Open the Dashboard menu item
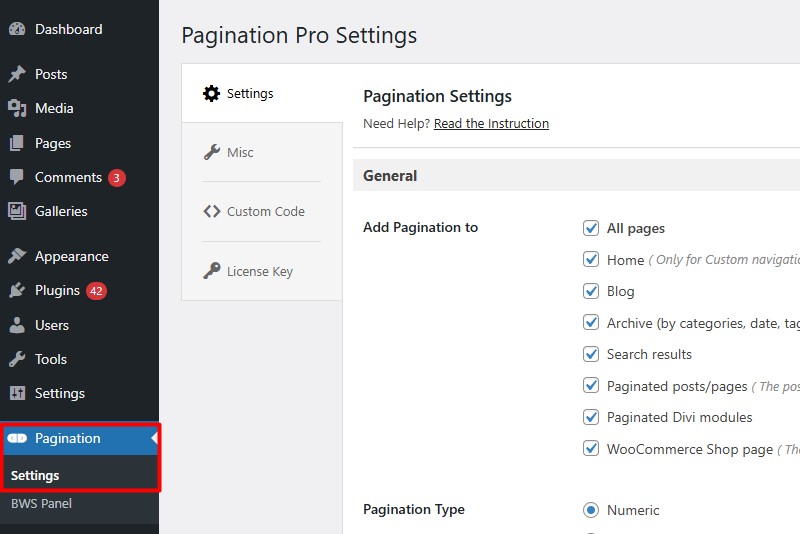This screenshot has width=800, height=534. (79, 29)
